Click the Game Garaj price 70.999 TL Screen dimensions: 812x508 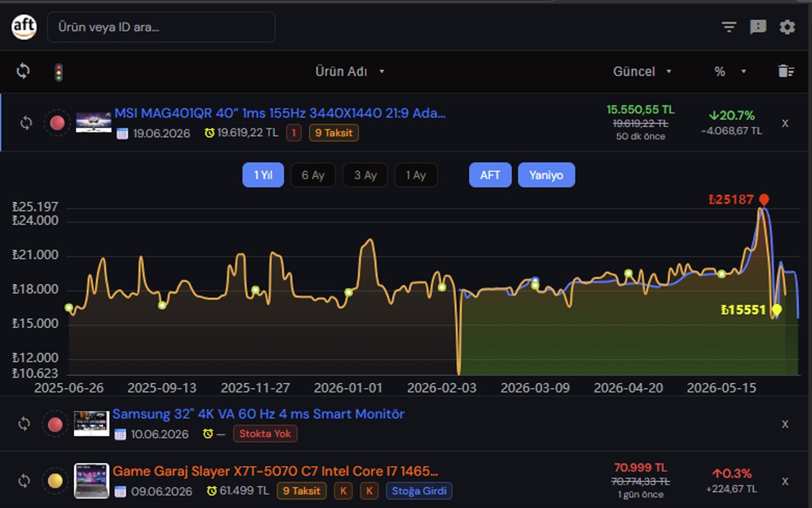point(640,468)
